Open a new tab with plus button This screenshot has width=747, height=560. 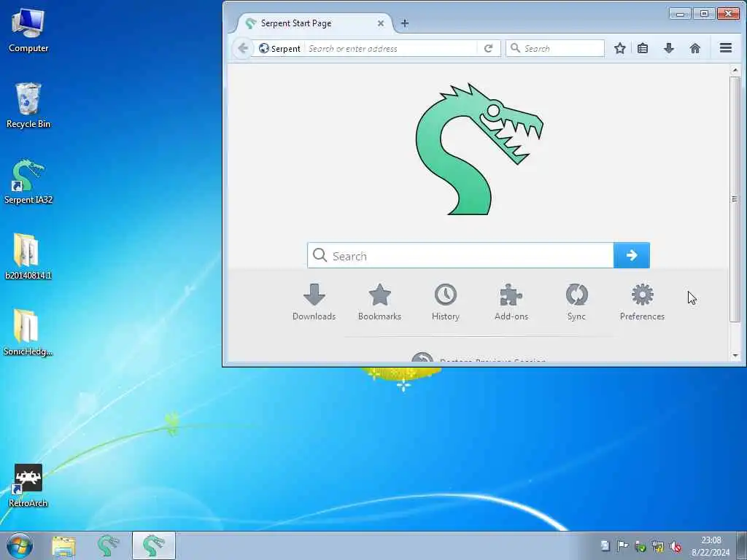pos(404,23)
